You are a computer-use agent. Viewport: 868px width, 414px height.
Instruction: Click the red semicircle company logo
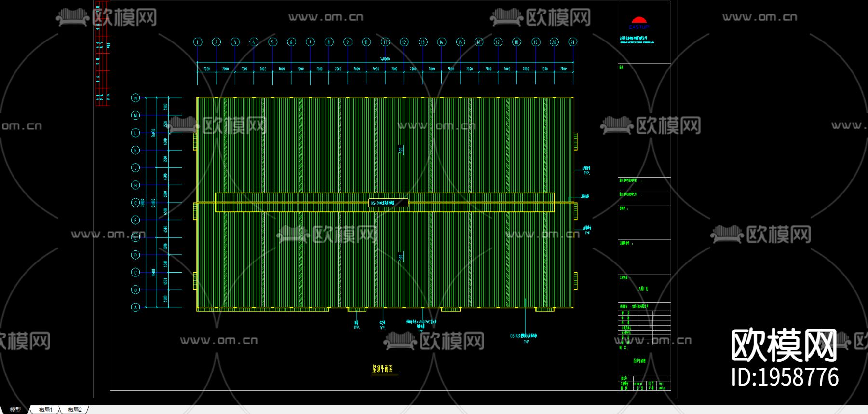(x=639, y=20)
